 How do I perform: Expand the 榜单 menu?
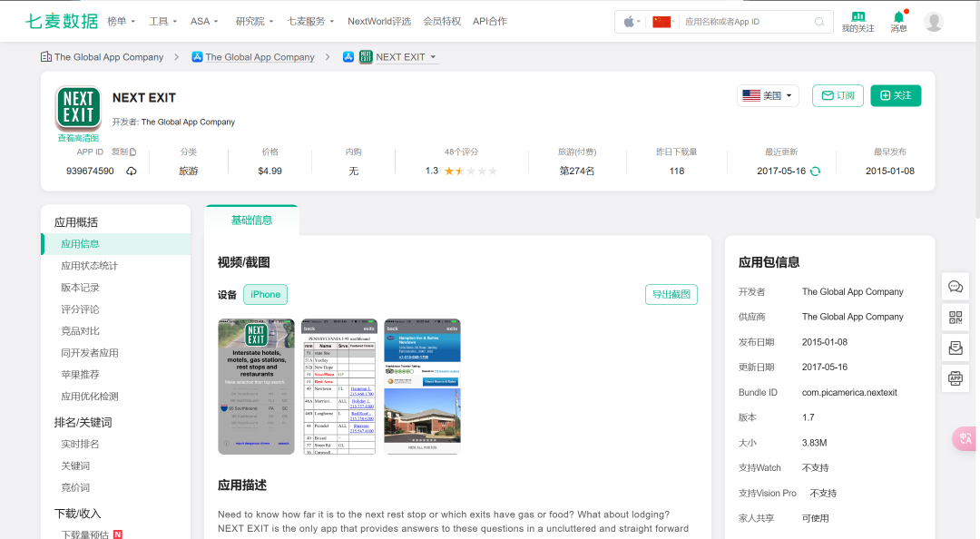(122, 21)
